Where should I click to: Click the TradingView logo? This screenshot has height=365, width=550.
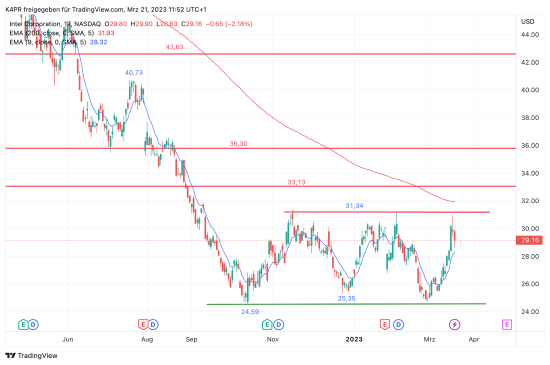[x=32, y=356]
